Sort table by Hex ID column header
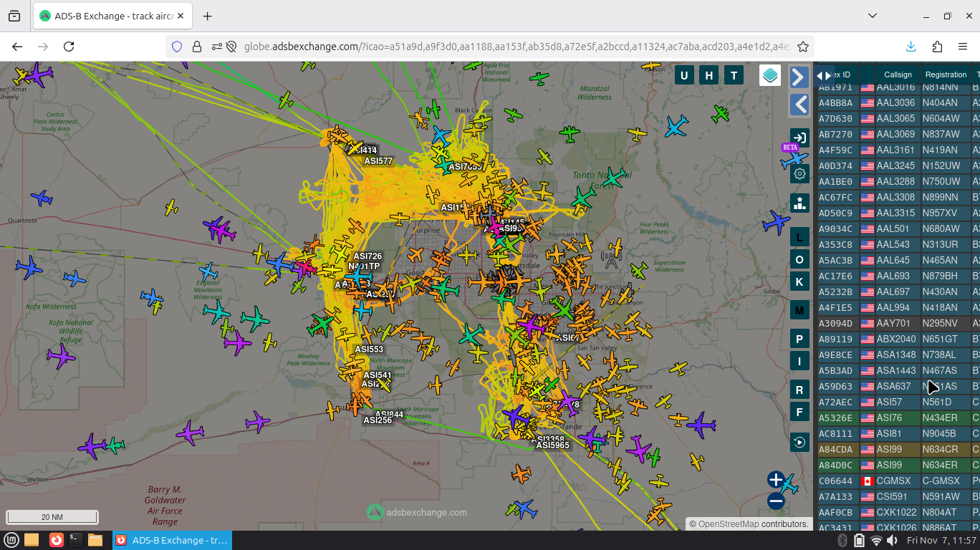The image size is (980, 550). pyautogui.click(x=838, y=74)
